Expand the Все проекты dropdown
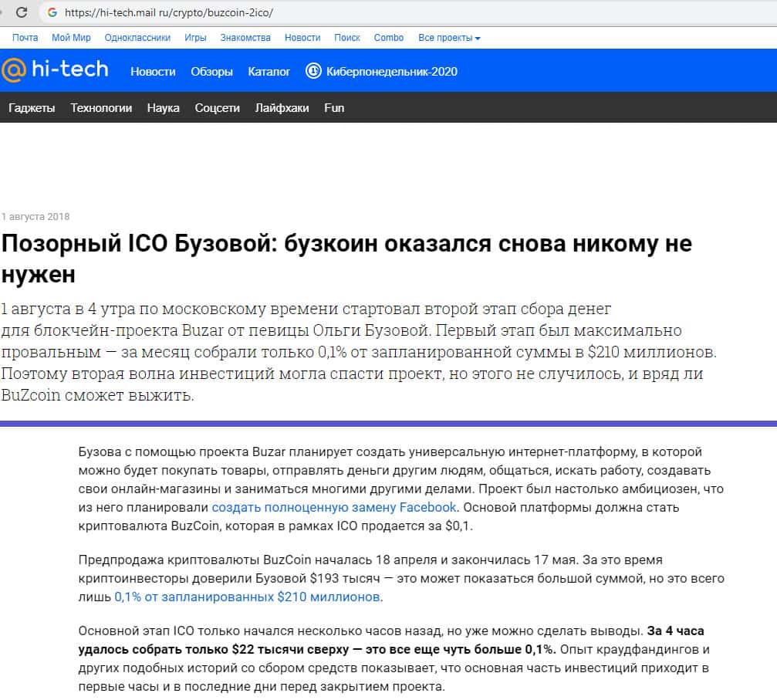The height and width of the screenshot is (700, 777). [x=449, y=38]
